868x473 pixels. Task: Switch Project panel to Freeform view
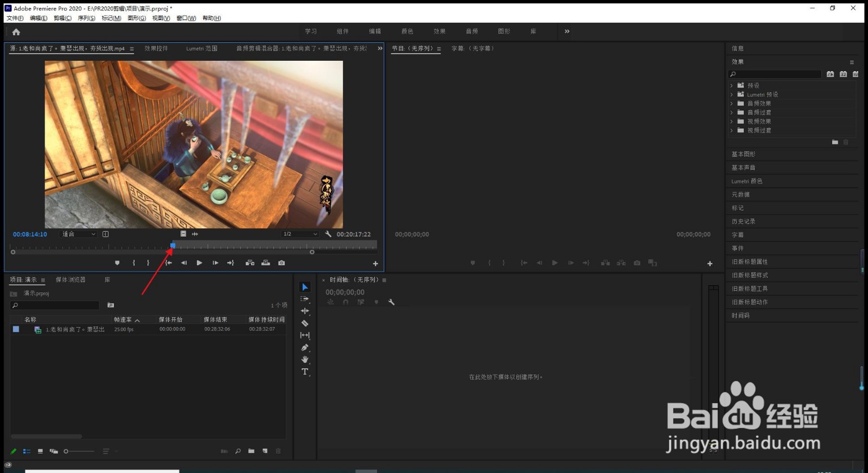(54, 451)
